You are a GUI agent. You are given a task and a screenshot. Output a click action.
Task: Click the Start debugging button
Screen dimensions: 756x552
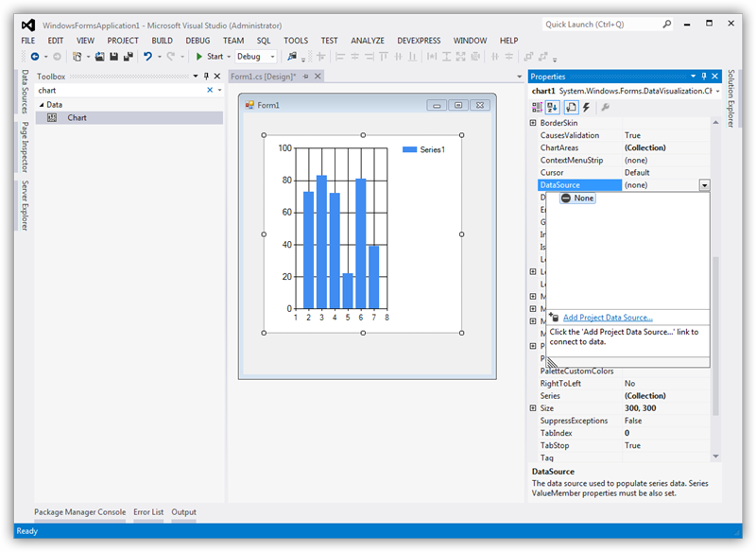pos(201,56)
